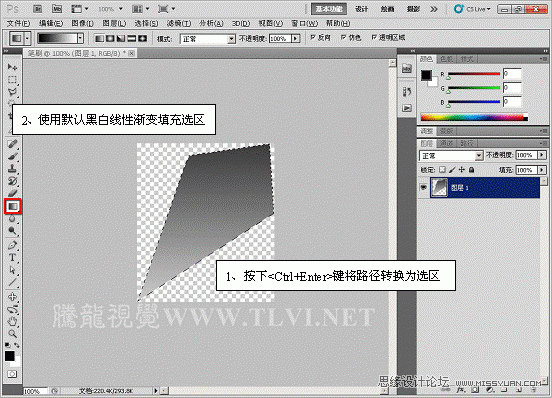Open layer opacity slider arrow
The height and width of the screenshot is (398, 552).
coord(542,155)
